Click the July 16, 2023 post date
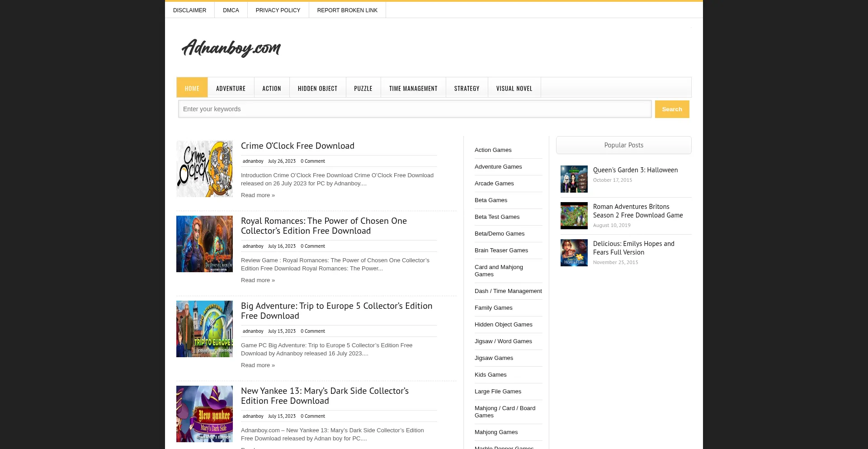This screenshot has width=868, height=449. coord(282,246)
